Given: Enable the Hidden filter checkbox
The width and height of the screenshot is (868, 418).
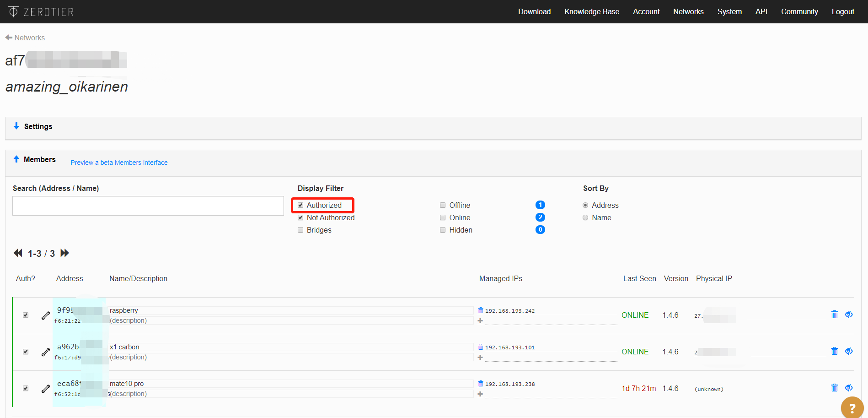Looking at the screenshot, I should 443,230.
